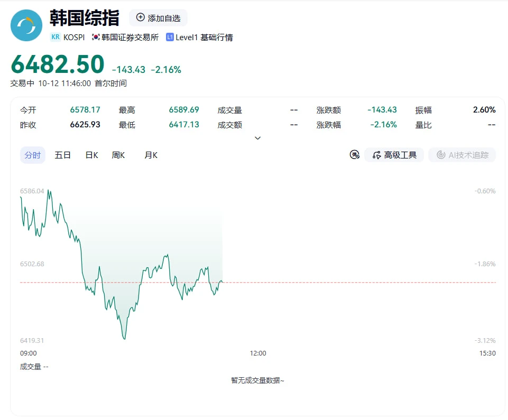Click the chart's 6419.31 axis label
The height and width of the screenshot is (420, 508).
click(x=32, y=341)
